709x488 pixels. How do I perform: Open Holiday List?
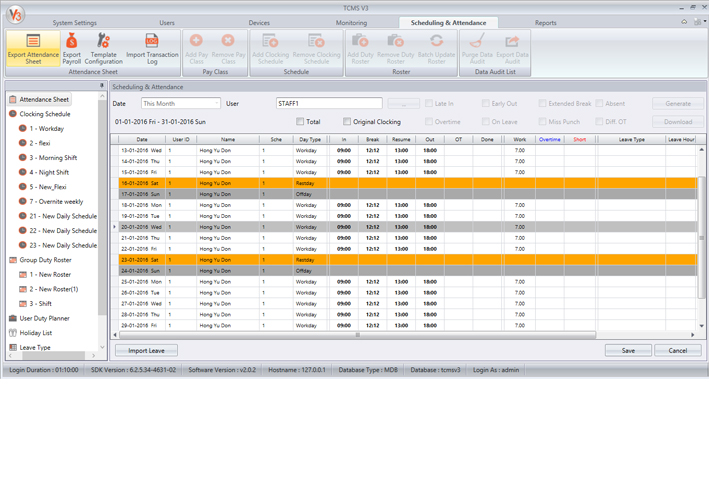coord(30,333)
